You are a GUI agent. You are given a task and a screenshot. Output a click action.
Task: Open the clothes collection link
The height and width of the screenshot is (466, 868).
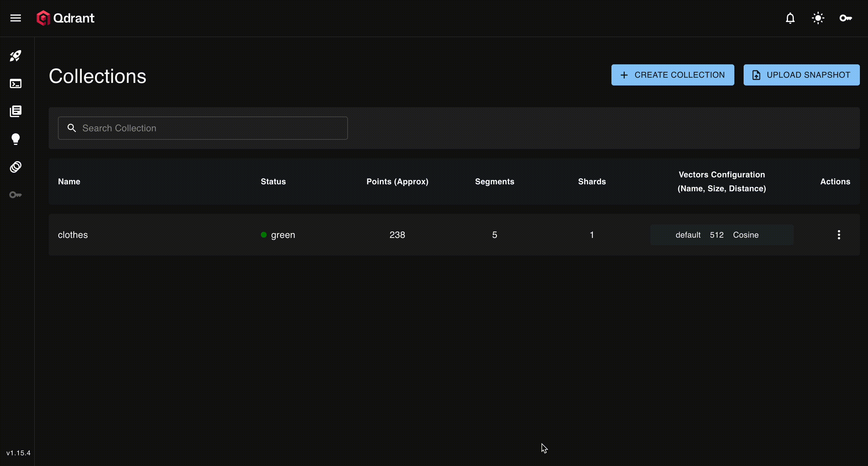73,235
